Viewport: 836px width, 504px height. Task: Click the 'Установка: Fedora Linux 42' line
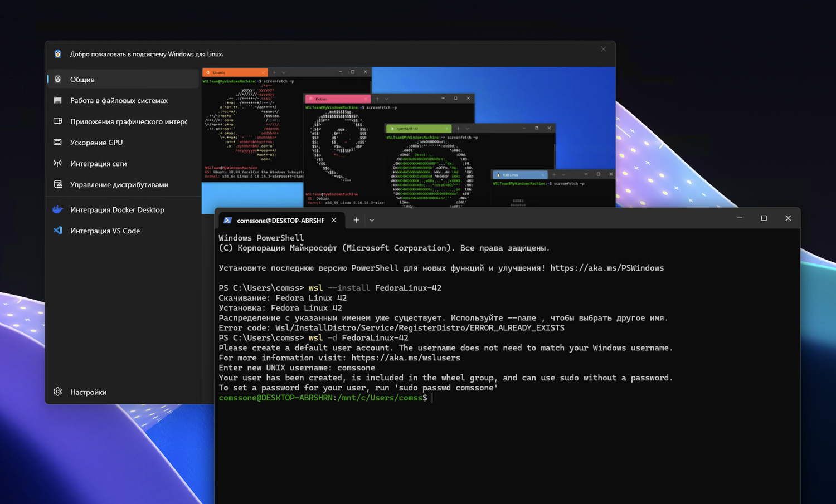(x=280, y=308)
